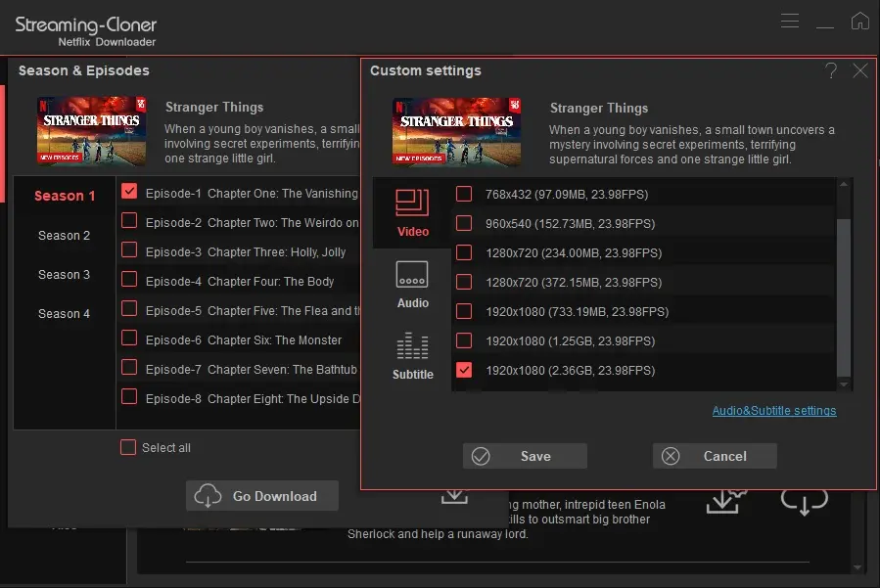Enable the Select all checkbox

click(128, 447)
